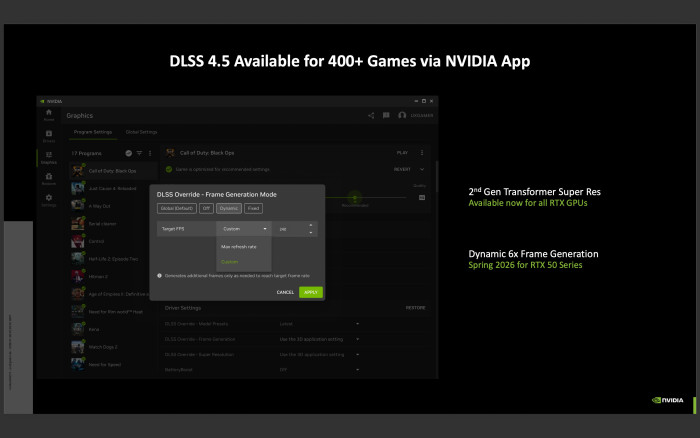Image resolution: width=700 pixels, height=438 pixels.
Task: Click the share icon in header
Action: pyautogui.click(x=371, y=116)
